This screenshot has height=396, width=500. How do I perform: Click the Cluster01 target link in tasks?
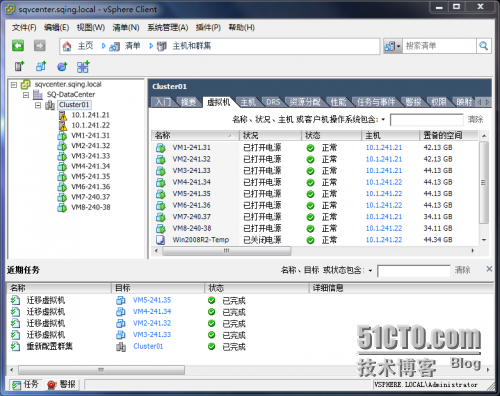[148, 346]
